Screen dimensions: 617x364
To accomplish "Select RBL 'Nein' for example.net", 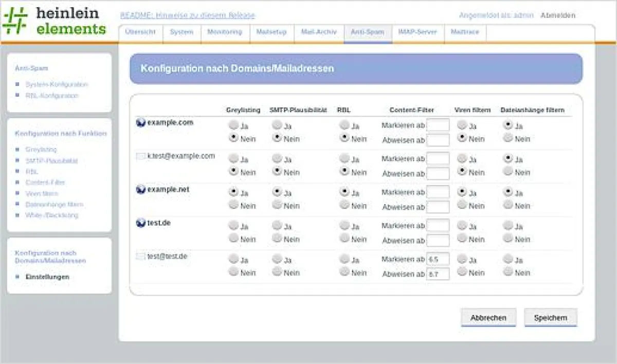I will click(344, 205).
